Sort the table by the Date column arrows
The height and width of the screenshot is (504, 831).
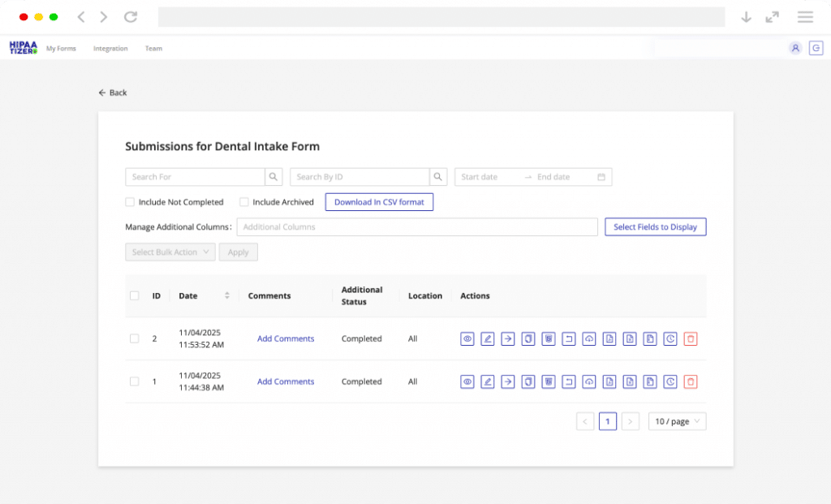coord(226,295)
